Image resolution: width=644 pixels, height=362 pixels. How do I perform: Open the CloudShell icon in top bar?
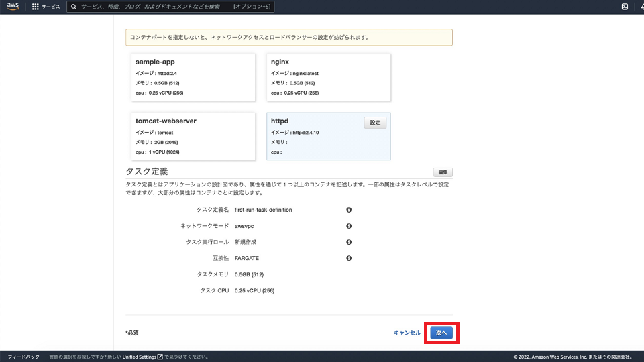[625, 7]
